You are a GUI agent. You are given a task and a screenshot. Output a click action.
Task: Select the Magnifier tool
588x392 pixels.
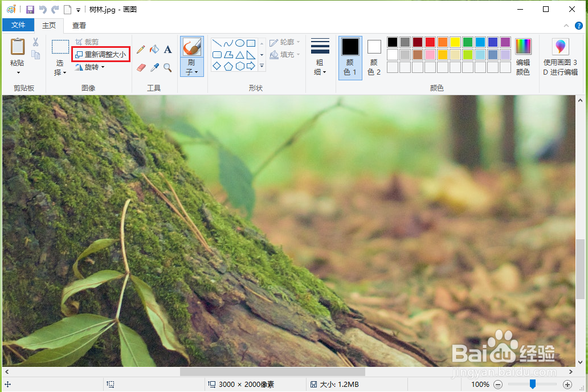click(x=168, y=68)
